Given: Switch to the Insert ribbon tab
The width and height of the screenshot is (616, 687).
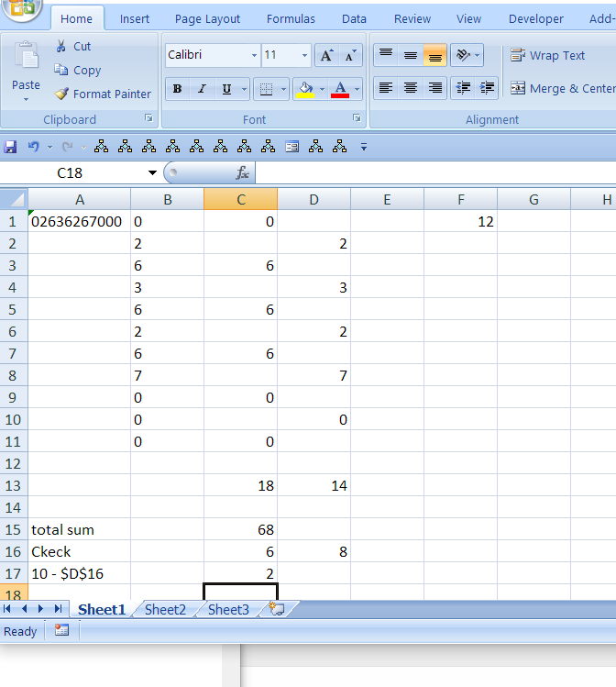Looking at the screenshot, I should [x=135, y=19].
